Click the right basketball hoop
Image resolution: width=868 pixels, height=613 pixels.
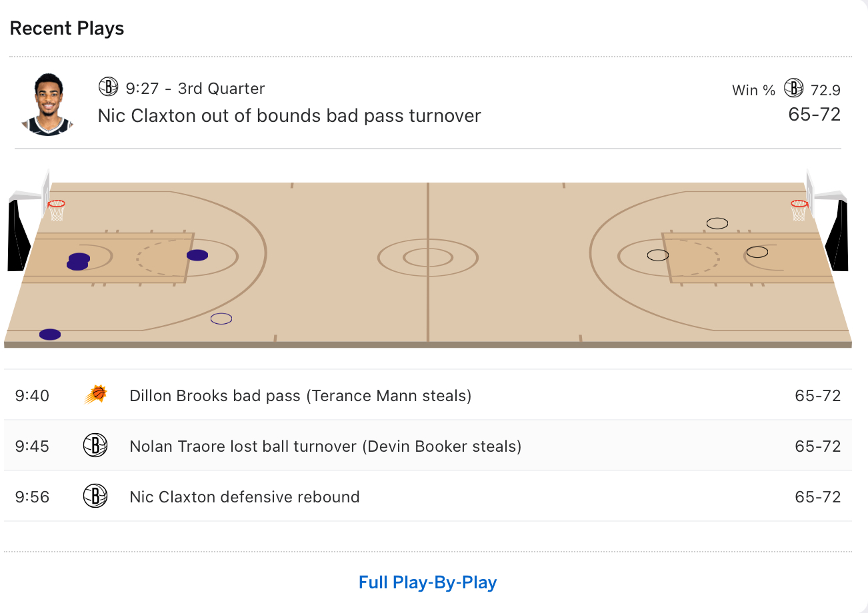(799, 209)
